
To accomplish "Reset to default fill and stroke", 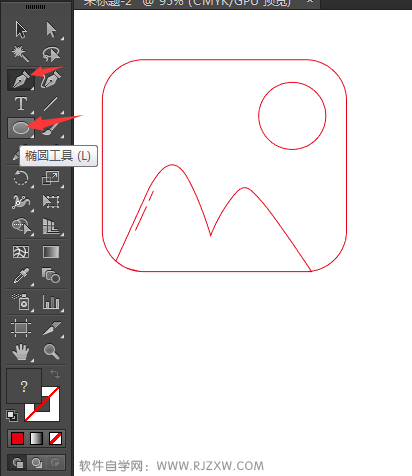I will pyautogui.click(x=12, y=416).
